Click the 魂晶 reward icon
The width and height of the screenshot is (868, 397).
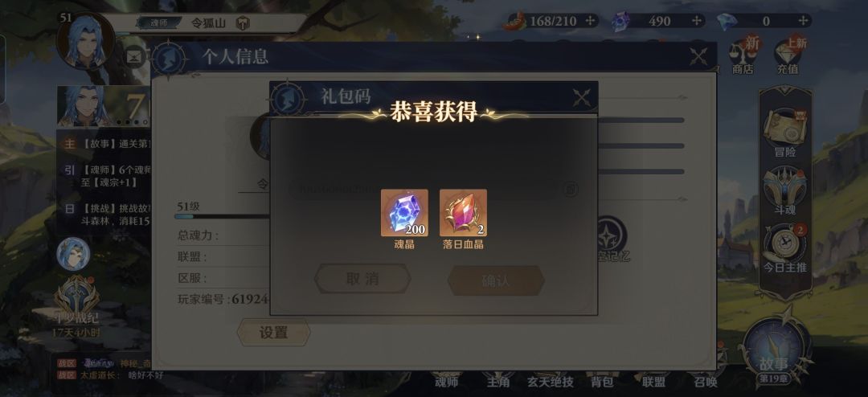(x=404, y=213)
